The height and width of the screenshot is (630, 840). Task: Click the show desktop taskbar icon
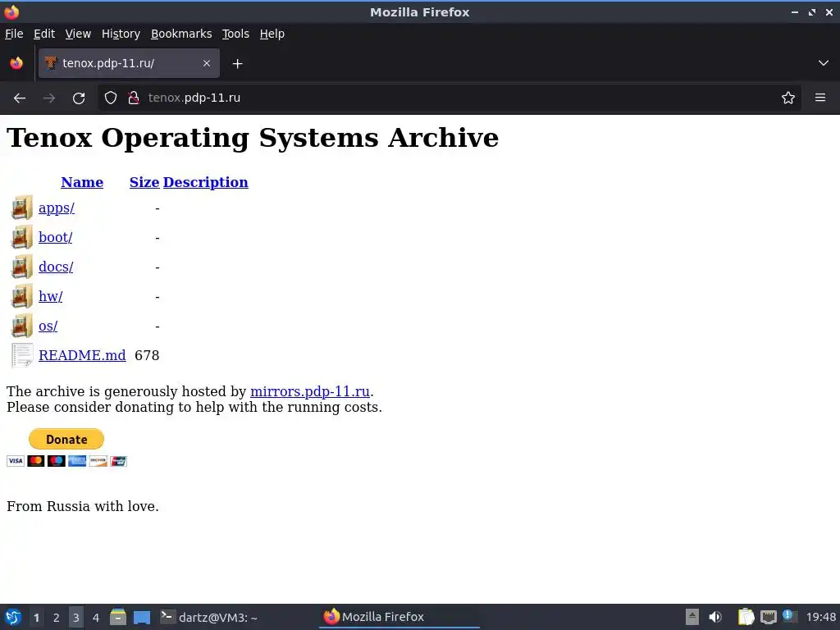(142, 618)
